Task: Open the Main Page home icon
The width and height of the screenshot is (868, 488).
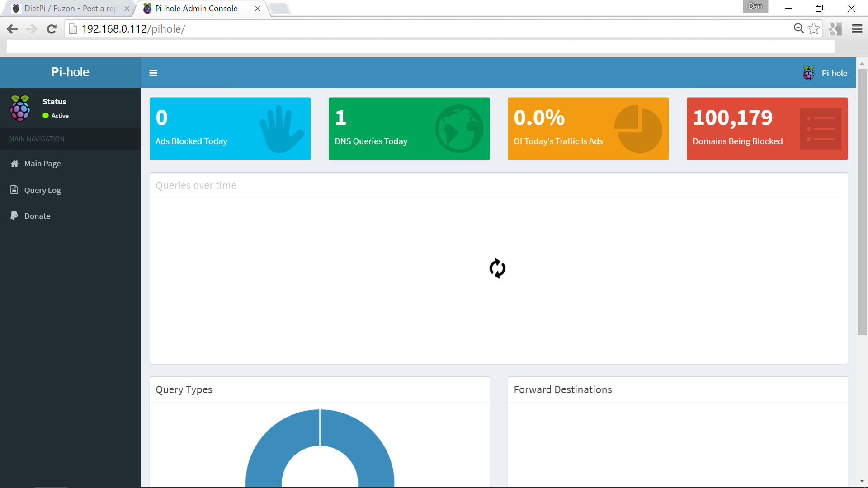Action: [x=14, y=164]
